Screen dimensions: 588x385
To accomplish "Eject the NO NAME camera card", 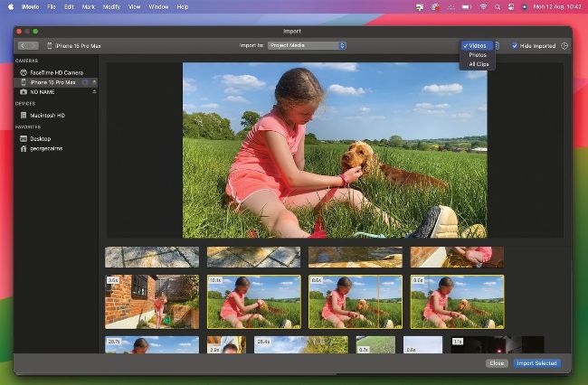I will coord(94,92).
